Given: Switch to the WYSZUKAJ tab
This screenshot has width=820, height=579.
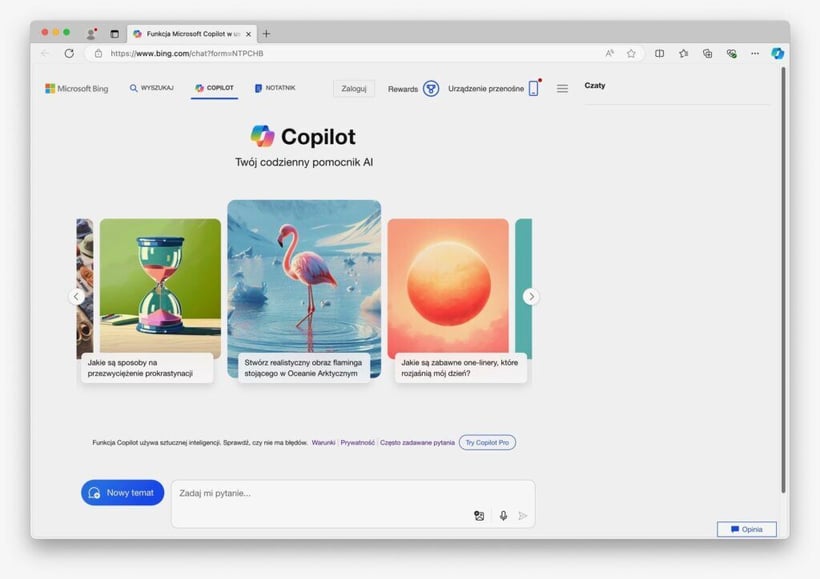Looking at the screenshot, I should pyautogui.click(x=152, y=88).
